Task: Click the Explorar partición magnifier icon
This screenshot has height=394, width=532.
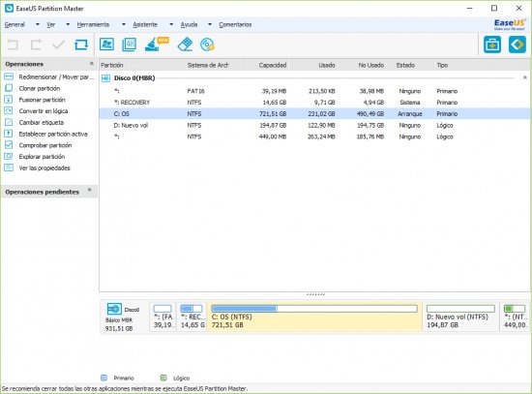Action: (x=9, y=156)
